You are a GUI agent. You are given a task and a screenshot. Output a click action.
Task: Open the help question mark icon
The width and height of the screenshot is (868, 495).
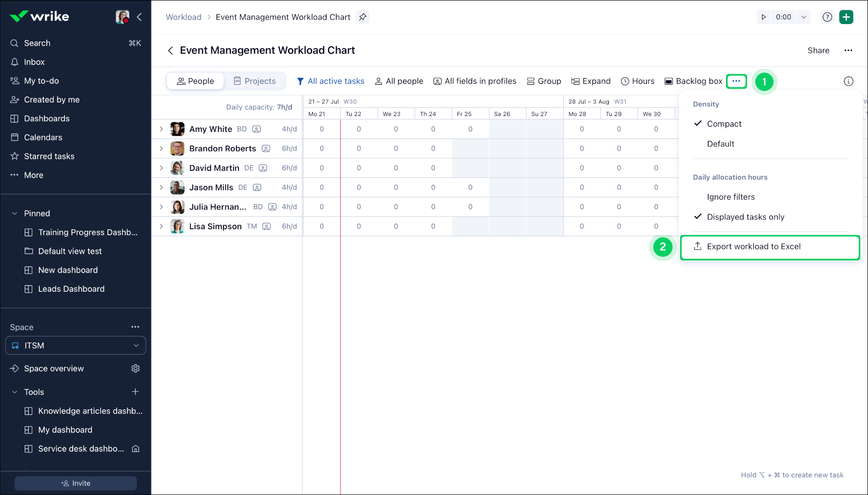coord(827,17)
